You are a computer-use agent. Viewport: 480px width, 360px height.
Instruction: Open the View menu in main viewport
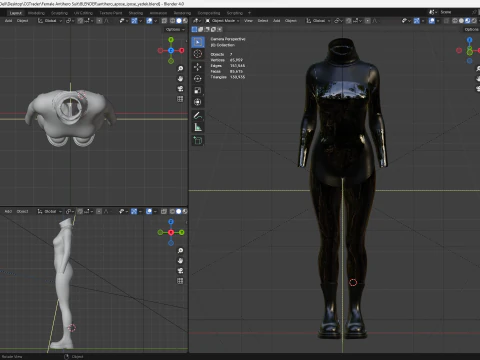[248, 21]
